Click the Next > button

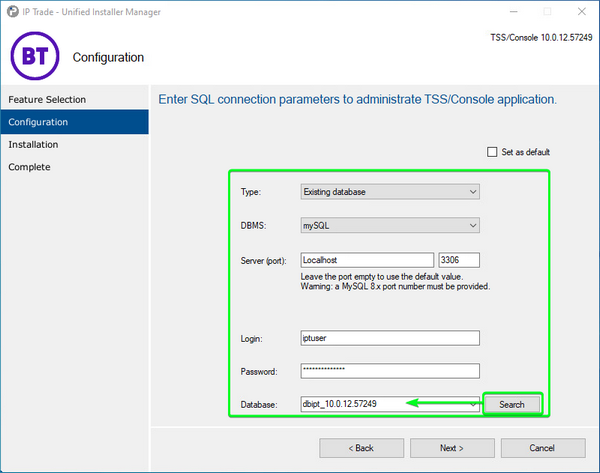click(452, 448)
